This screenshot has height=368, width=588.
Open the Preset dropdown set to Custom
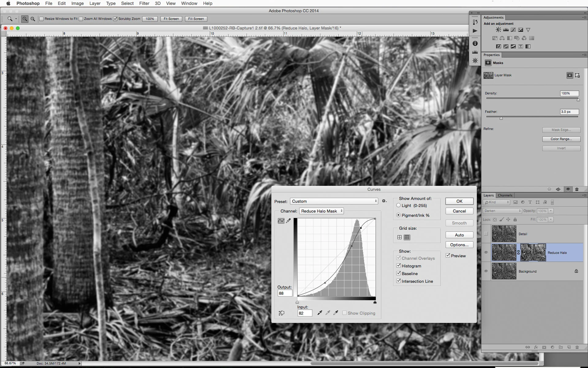click(x=334, y=201)
